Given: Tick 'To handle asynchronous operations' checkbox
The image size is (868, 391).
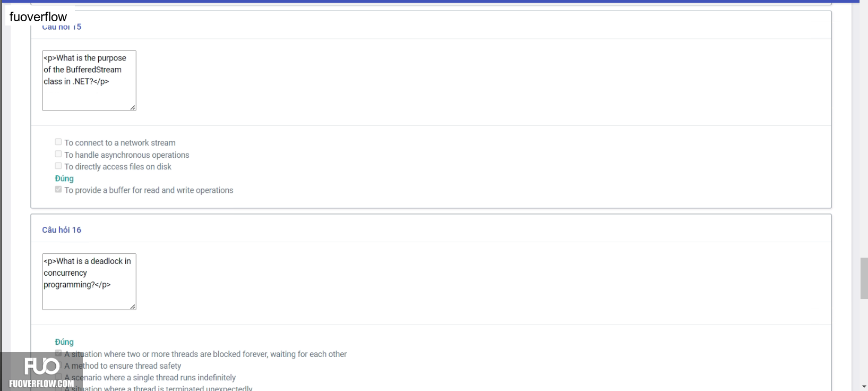Looking at the screenshot, I should pyautogui.click(x=58, y=154).
